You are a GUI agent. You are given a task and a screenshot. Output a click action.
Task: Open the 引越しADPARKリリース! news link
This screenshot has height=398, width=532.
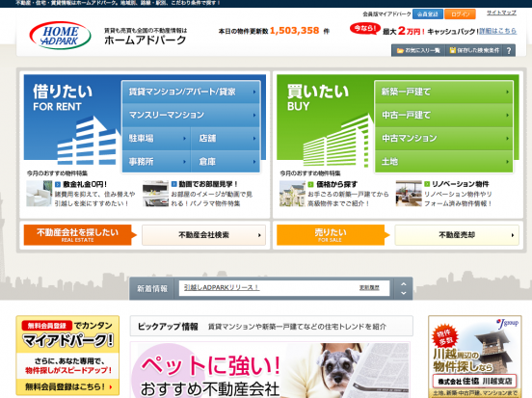point(222,287)
